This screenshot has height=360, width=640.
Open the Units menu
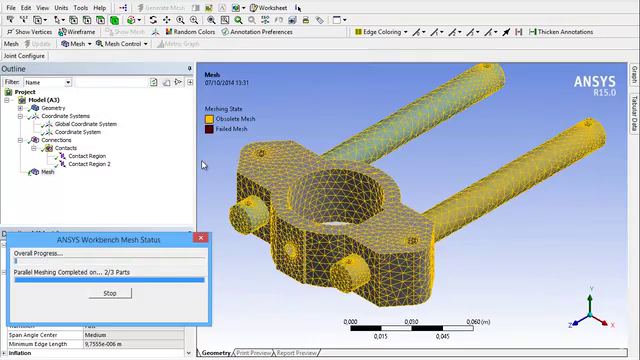(61, 8)
